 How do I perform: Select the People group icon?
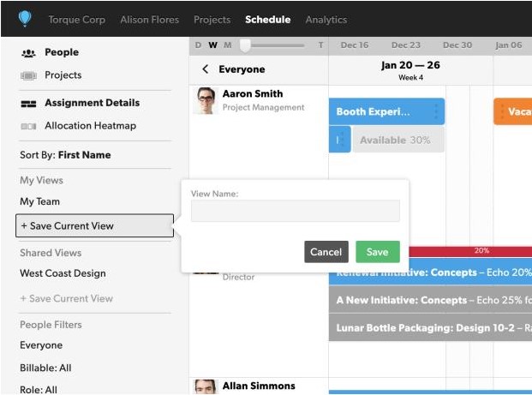click(28, 53)
